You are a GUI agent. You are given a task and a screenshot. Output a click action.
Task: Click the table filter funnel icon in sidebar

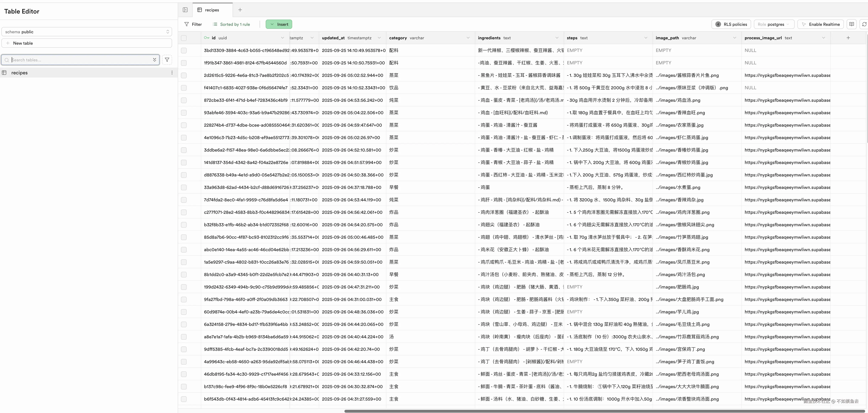click(167, 60)
